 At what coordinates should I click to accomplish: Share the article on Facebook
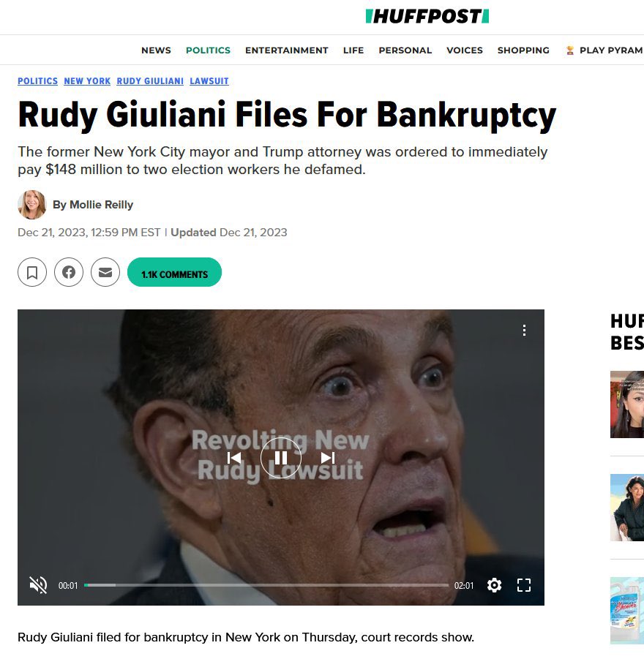pyautogui.click(x=69, y=272)
